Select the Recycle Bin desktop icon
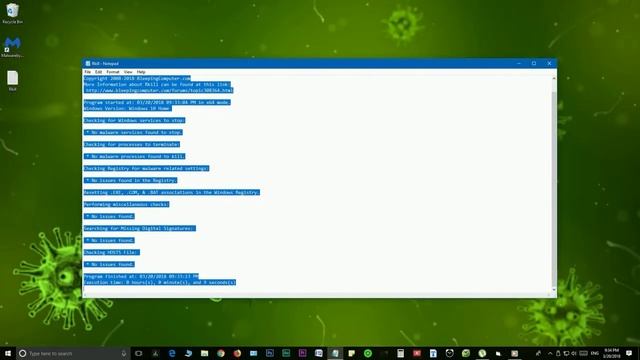The height and width of the screenshot is (360, 640). point(12,13)
